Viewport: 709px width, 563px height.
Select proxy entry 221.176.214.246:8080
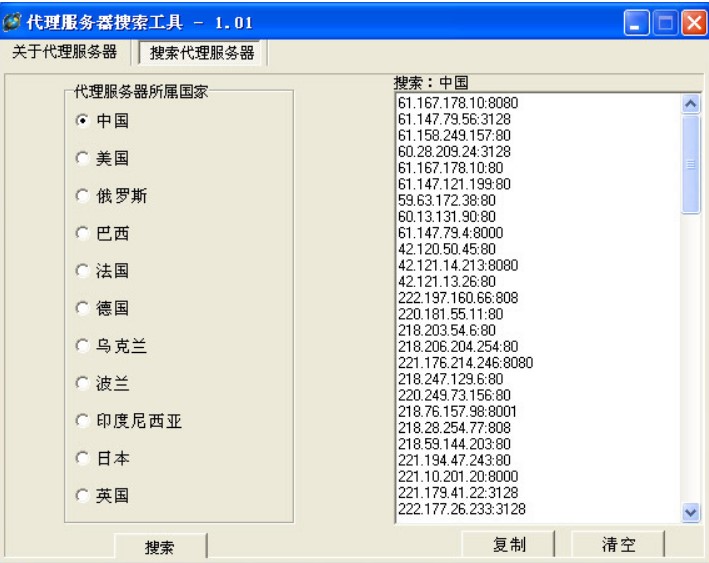pos(465,363)
